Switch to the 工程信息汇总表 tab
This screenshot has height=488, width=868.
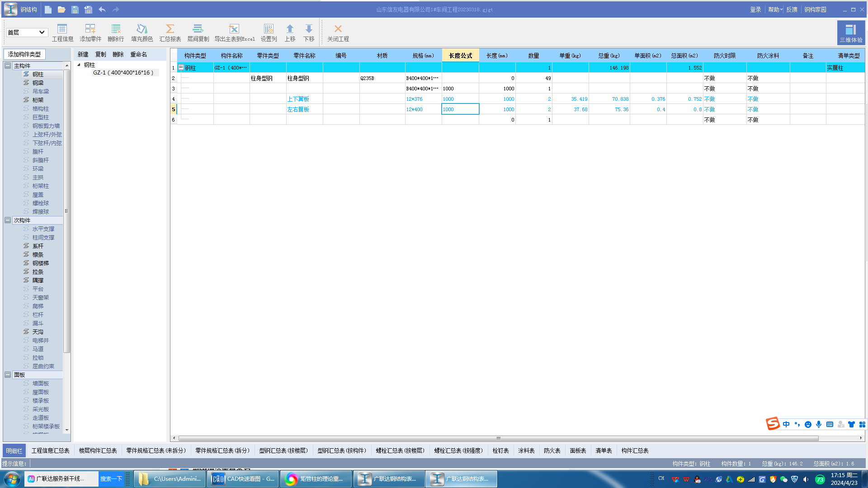tap(50, 451)
